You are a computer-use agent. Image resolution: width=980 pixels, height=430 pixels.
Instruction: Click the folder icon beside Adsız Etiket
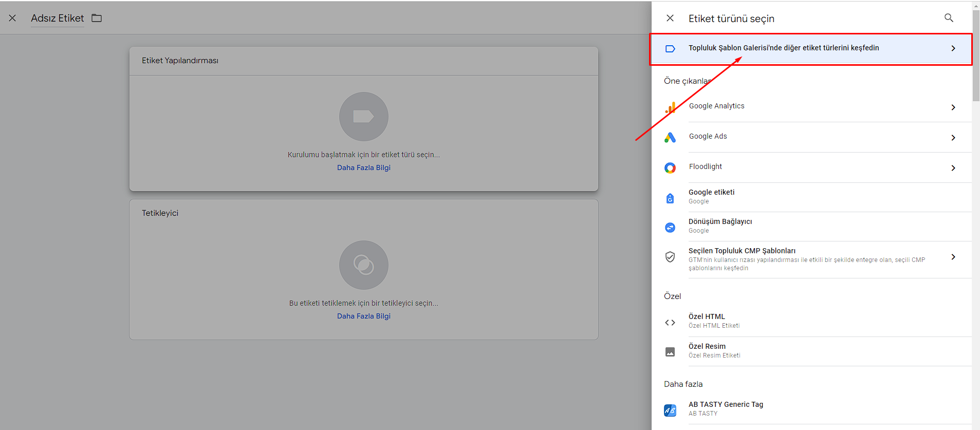click(97, 18)
